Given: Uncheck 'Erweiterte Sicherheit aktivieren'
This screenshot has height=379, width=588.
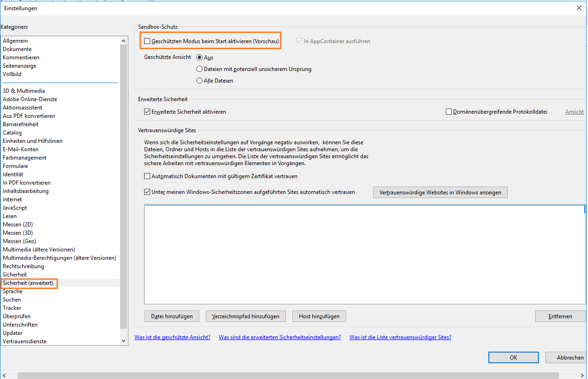Looking at the screenshot, I should click(x=147, y=112).
